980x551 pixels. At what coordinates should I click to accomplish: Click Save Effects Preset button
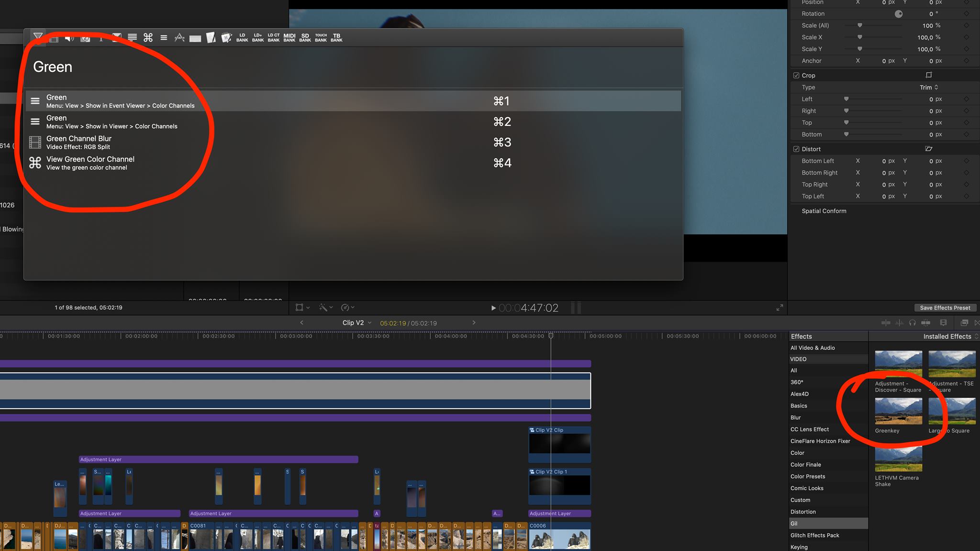coord(945,308)
